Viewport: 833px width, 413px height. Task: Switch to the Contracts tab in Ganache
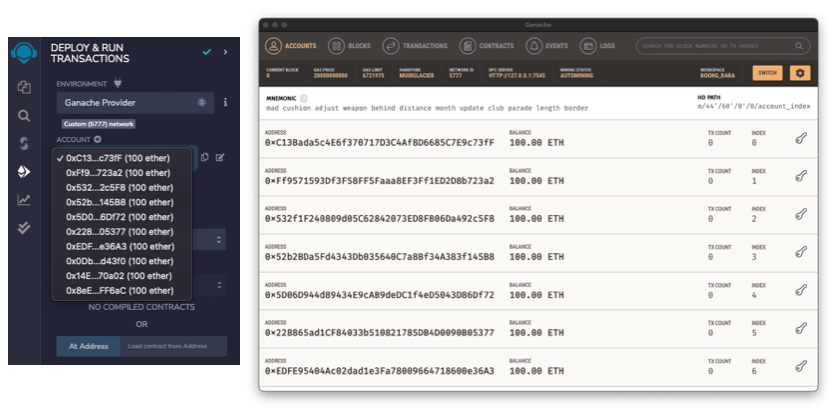click(487, 46)
